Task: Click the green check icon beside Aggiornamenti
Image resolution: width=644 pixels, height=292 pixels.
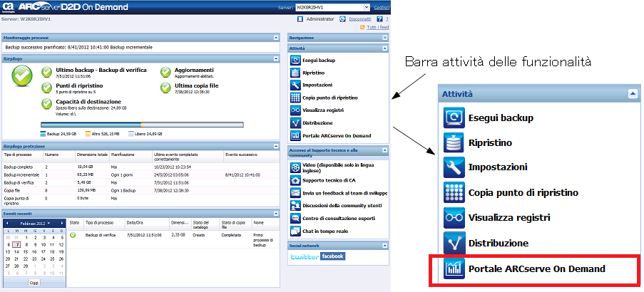Action: tap(165, 72)
